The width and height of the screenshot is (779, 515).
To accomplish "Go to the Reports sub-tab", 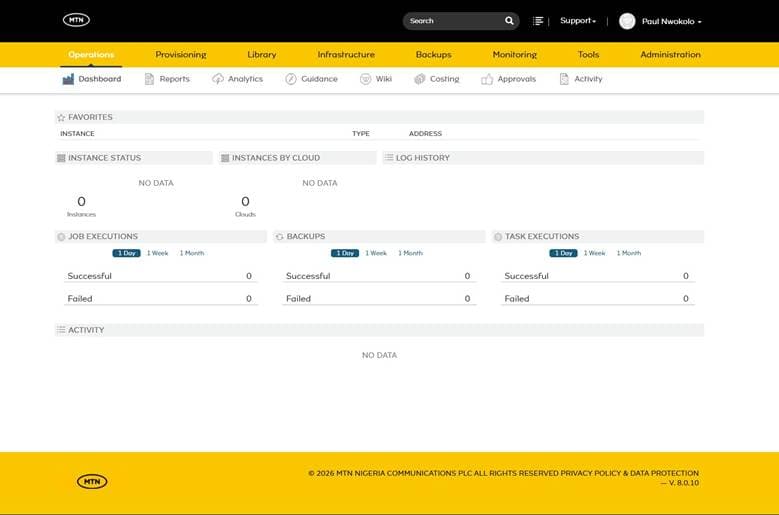I will click(167, 79).
